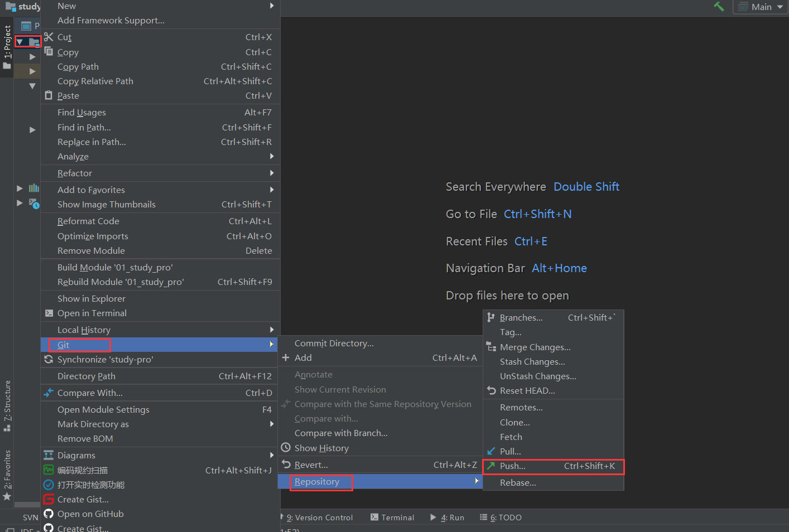Click the Compare With arrows icon
This screenshot has width=789, height=532.
click(49, 393)
